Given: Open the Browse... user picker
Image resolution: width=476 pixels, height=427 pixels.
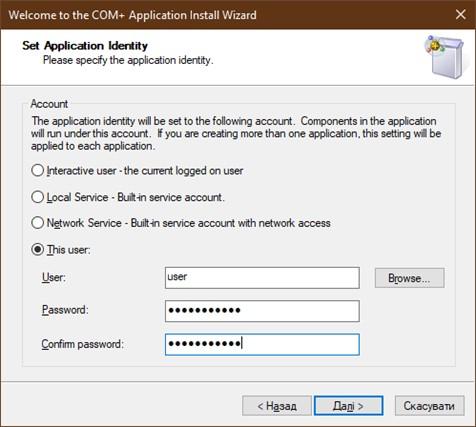Looking at the screenshot, I should [x=410, y=278].
